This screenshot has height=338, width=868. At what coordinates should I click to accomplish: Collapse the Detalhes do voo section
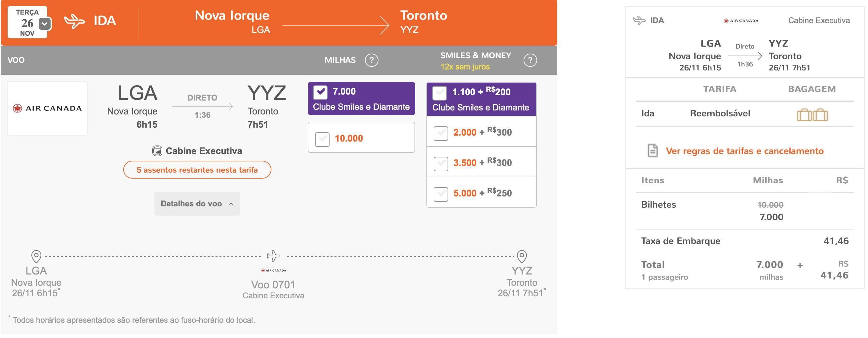click(x=197, y=203)
